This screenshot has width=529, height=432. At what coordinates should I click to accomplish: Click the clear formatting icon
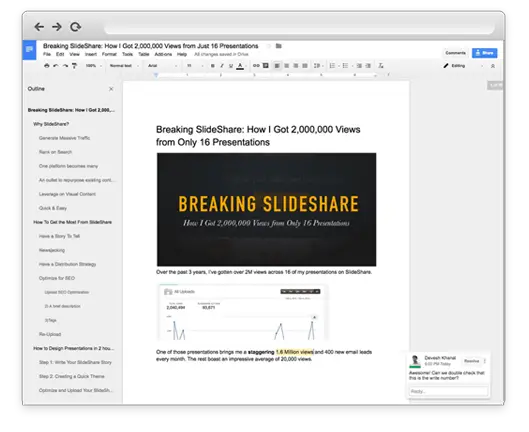381,65
